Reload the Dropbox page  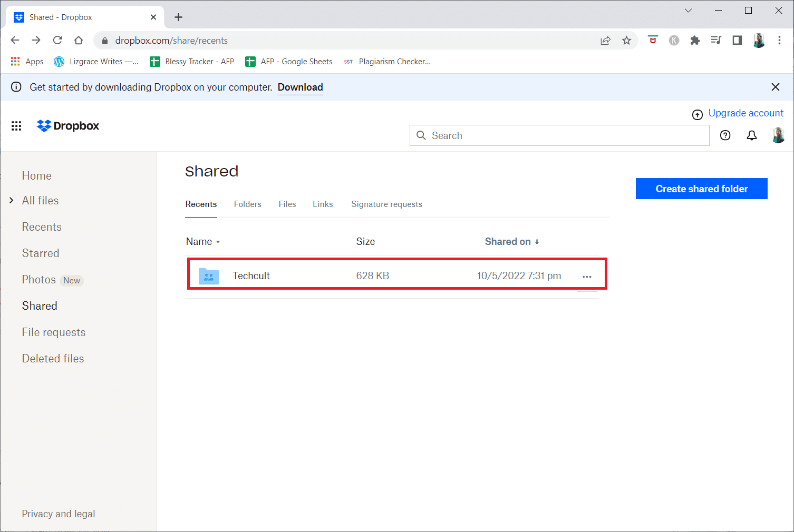(x=57, y=41)
